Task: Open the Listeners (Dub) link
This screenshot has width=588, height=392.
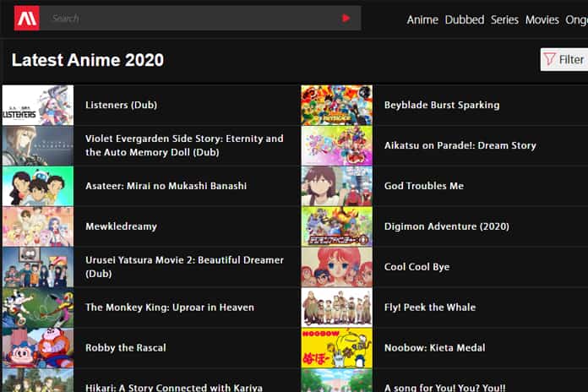Action: point(121,105)
